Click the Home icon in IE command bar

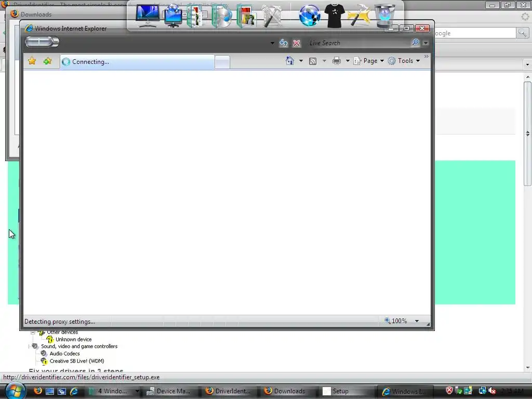(x=290, y=61)
